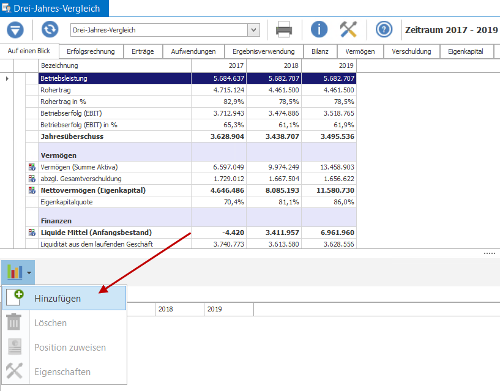
Task: Click the Finanzen section heading row
Action: (x=197, y=217)
